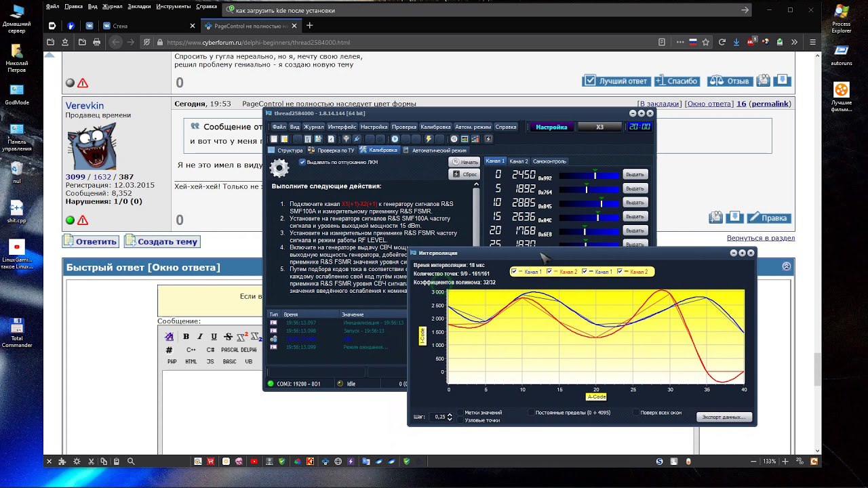The height and width of the screenshot is (488, 868).
Task: Click the Отзыв button on forum post
Action: point(730,81)
